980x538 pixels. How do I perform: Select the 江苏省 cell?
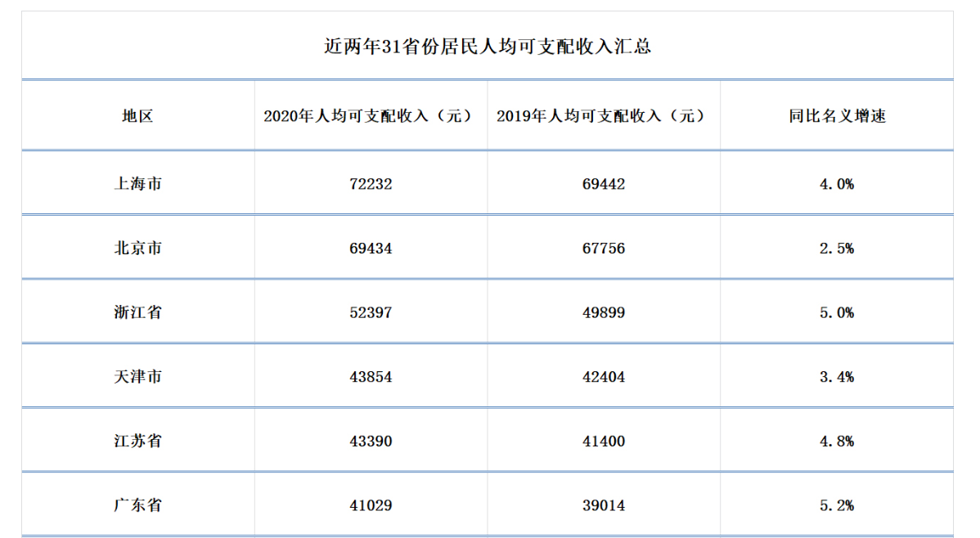tap(137, 442)
